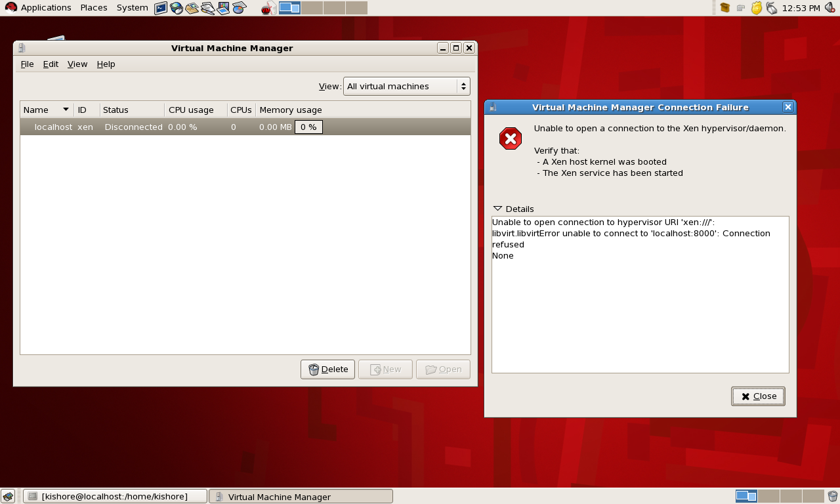
Task: Open the Trash icon in bottom panel
Action: [832, 496]
